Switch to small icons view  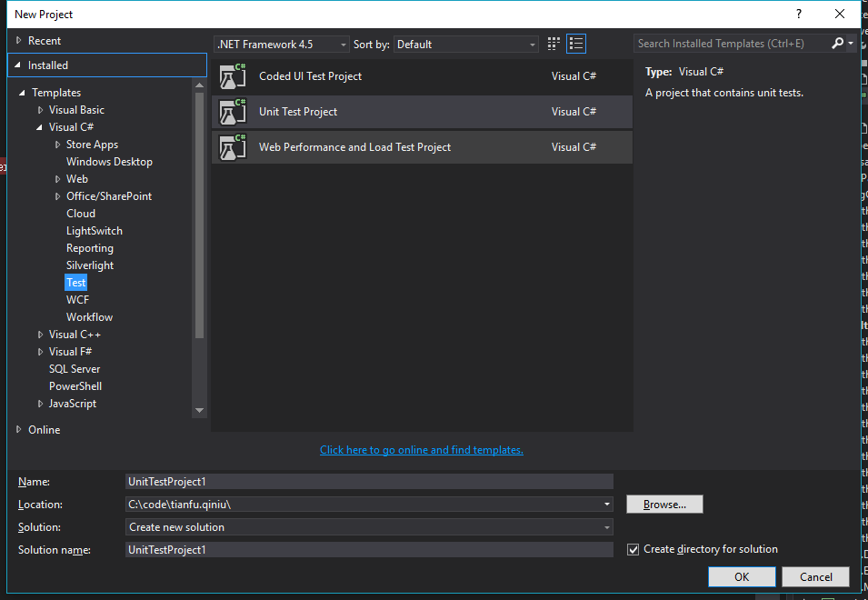(x=553, y=44)
